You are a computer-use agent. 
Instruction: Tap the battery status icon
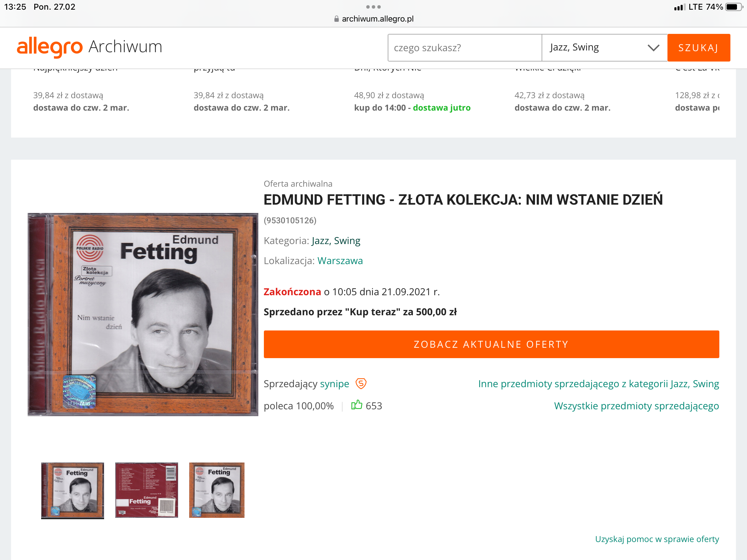[x=733, y=7]
